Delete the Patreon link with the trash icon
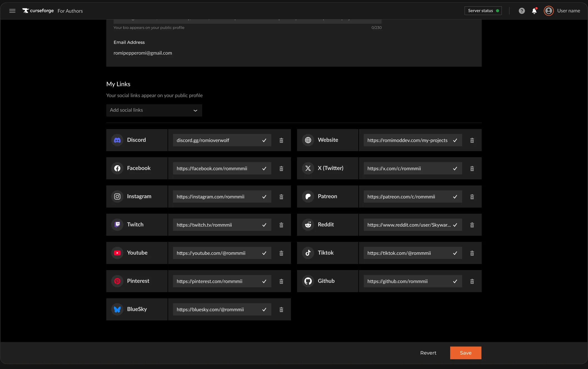The height and width of the screenshot is (369, 588). (472, 196)
